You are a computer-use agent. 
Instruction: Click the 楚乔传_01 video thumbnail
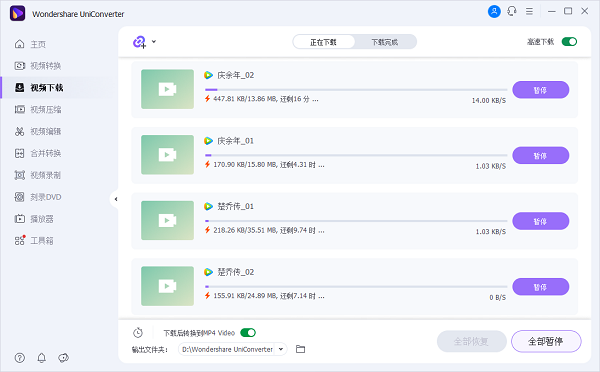(167, 220)
